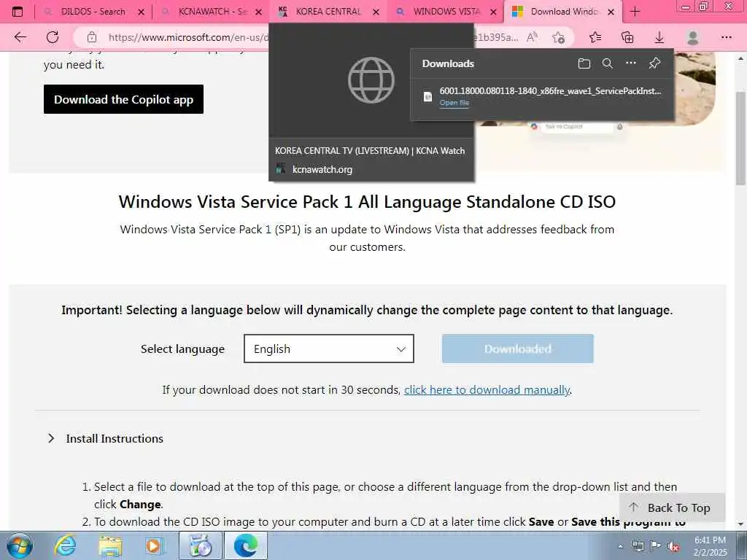The height and width of the screenshot is (560, 747).
Task: Open the tab actions menu icon
Action: 18,12
